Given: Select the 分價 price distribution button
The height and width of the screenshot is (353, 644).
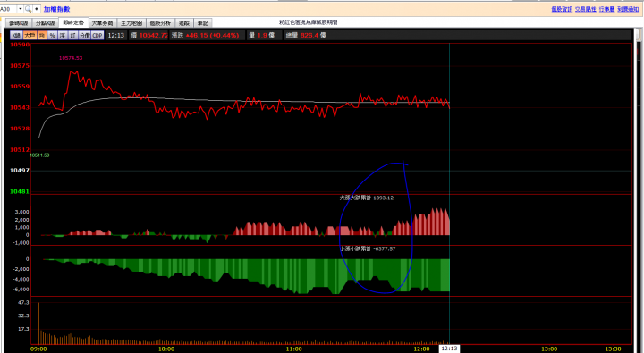Looking at the screenshot, I should point(85,36).
